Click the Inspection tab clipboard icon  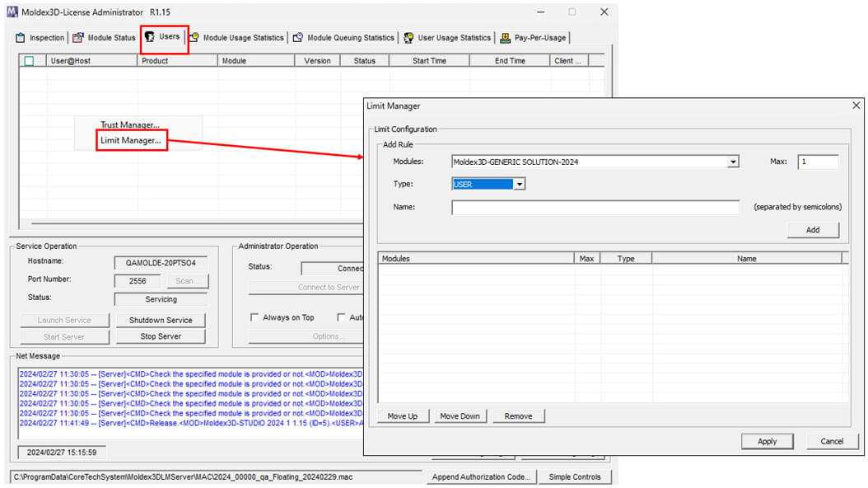click(x=21, y=38)
